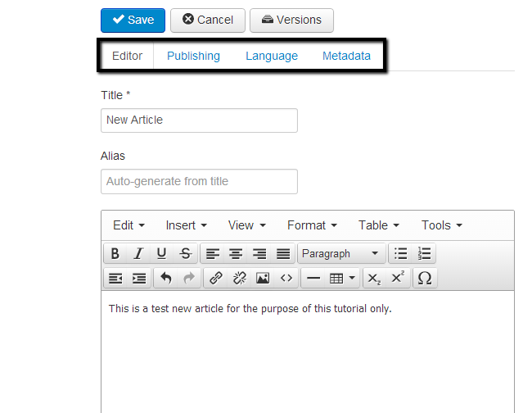Save the article
532x413 pixels.
tap(133, 20)
